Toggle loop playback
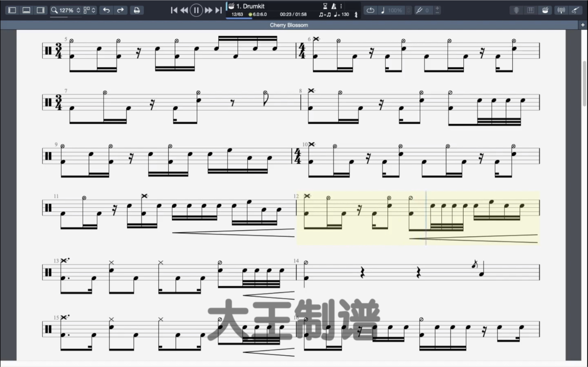The height and width of the screenshot is (367, 588). 370,10
